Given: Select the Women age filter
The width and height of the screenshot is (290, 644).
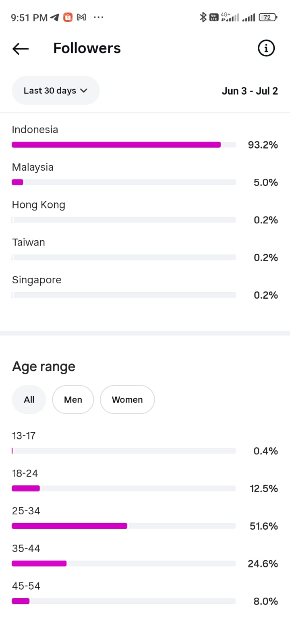Looking at the screenshot, I should [x=127, y=400].
